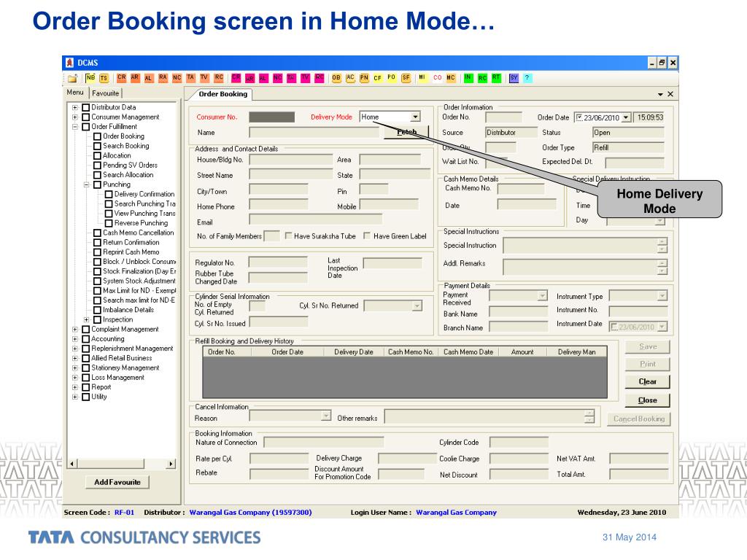Click the pink HR toolbar icon

[249, 78]
